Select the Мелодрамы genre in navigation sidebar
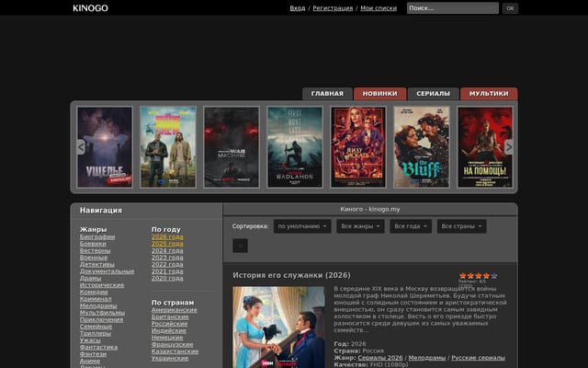 [x=98, y=305]
